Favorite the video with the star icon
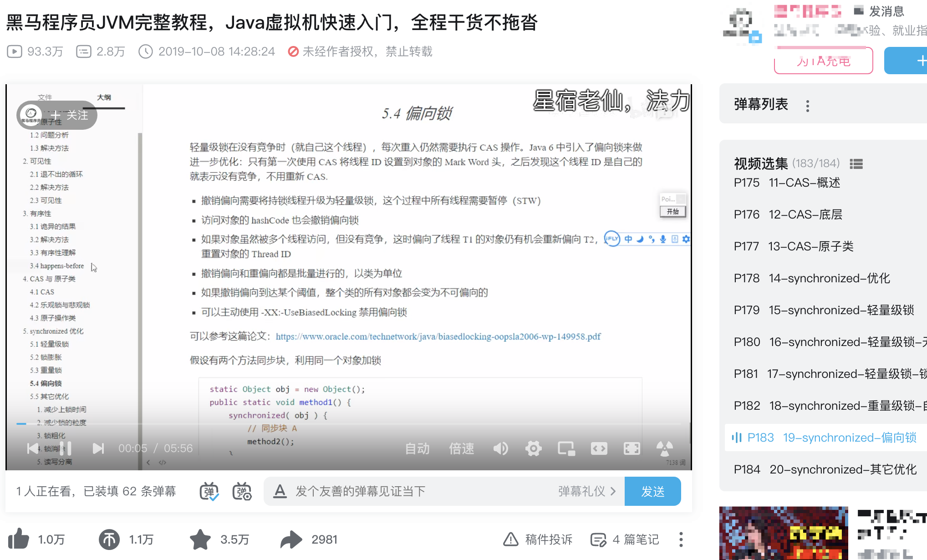The height and width of the screenshot is (560, 927). 199,540
